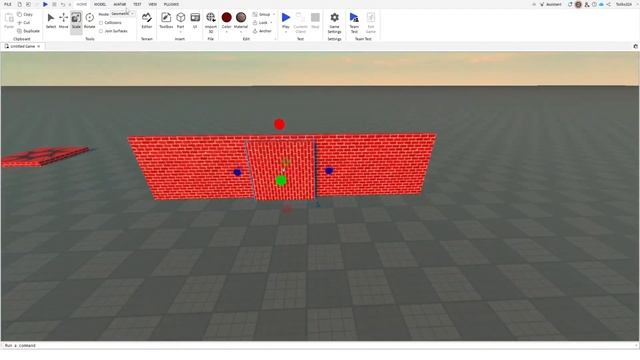Expand the Material dropdown arrow
Image resolution: width=640 pixels, height=360 pixels.
click(241, 31)
